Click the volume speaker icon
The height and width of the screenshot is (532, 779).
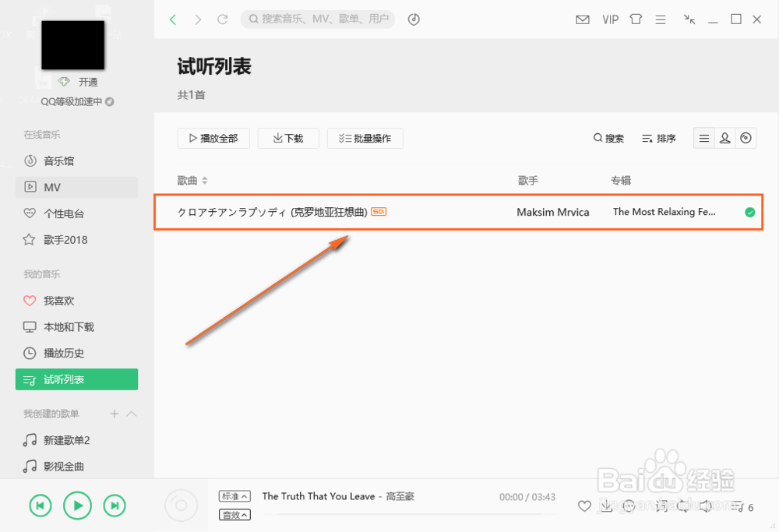(x=706, y=506)
